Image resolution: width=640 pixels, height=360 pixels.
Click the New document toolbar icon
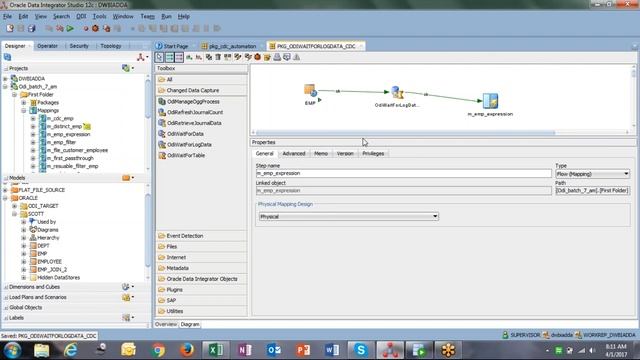(10, 28)
